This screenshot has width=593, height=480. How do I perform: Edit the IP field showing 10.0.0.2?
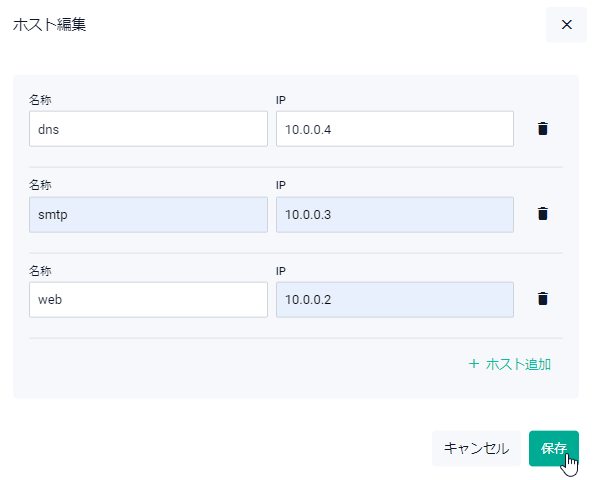[x=395, y=300]
